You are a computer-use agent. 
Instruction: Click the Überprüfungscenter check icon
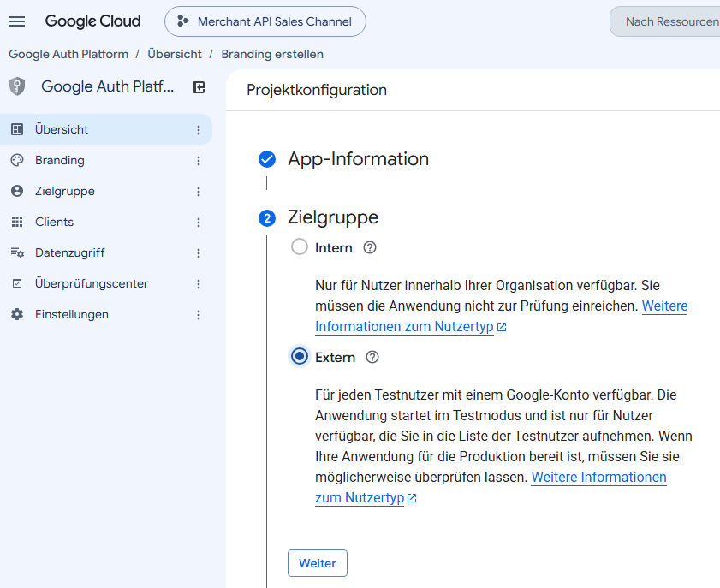click(17, 283)
